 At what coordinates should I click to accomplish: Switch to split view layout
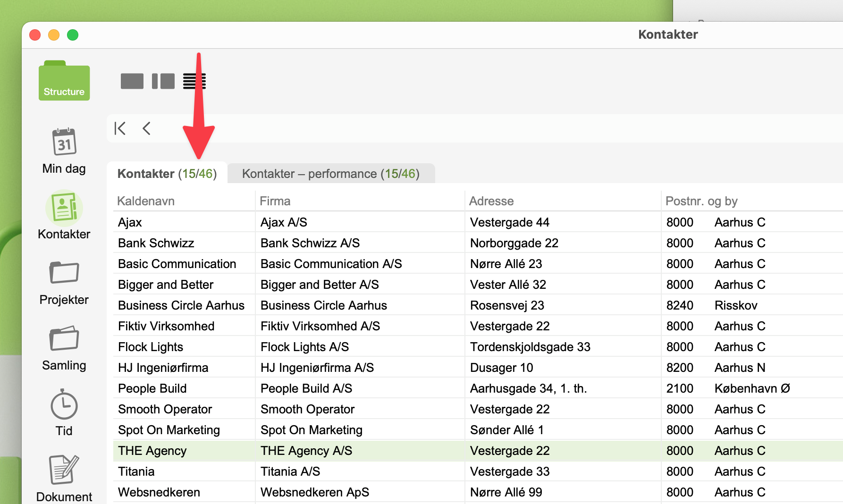(163, 81)
